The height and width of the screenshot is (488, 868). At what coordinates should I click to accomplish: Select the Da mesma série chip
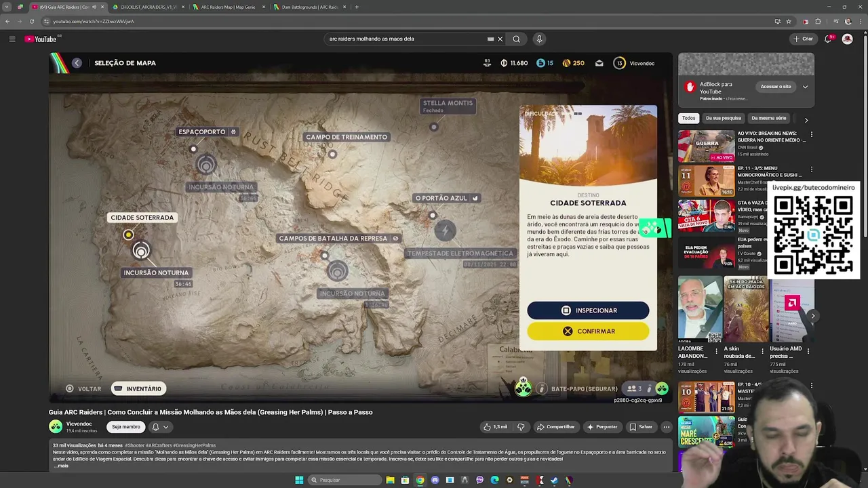point(768,118)
